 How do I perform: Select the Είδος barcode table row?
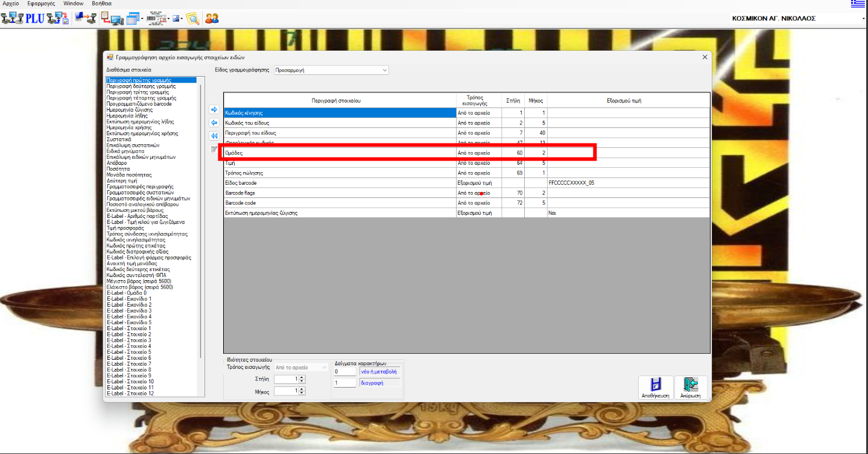338,182
